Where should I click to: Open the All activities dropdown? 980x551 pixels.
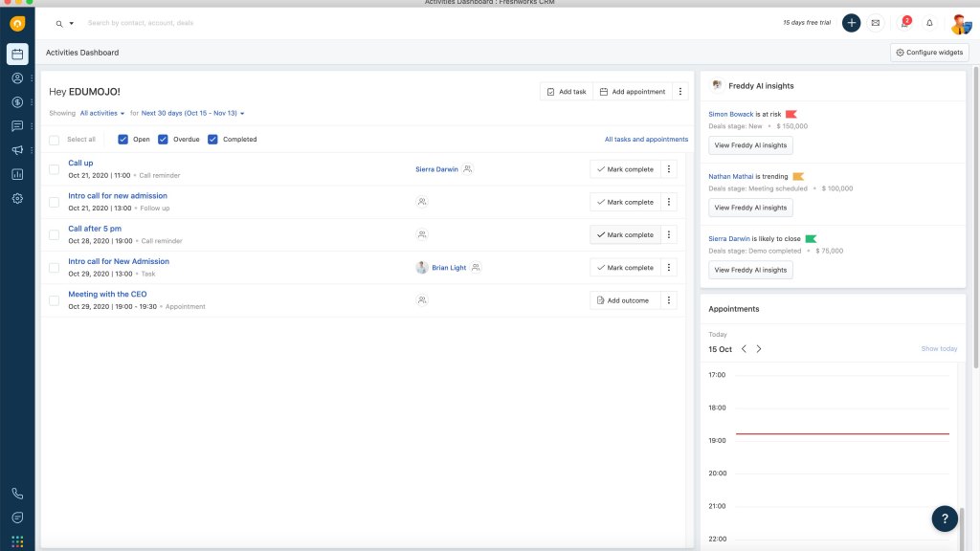point(100,113)
